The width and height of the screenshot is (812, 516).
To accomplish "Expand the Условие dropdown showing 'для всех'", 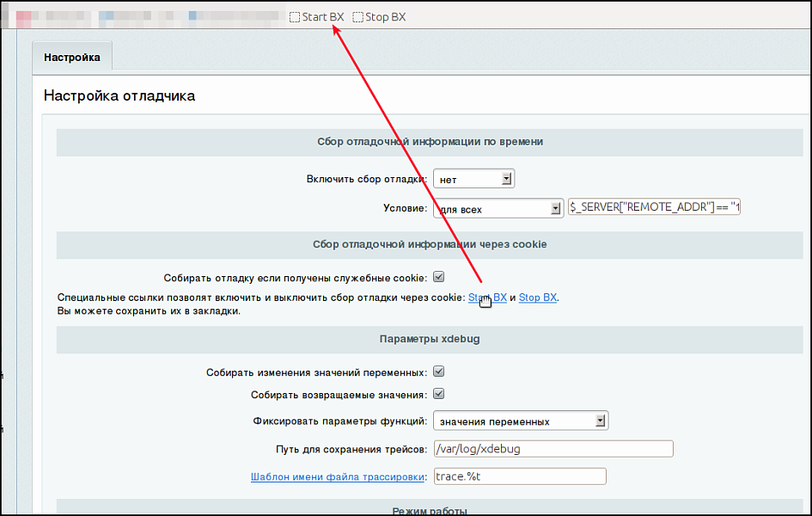I will [498, 208].
